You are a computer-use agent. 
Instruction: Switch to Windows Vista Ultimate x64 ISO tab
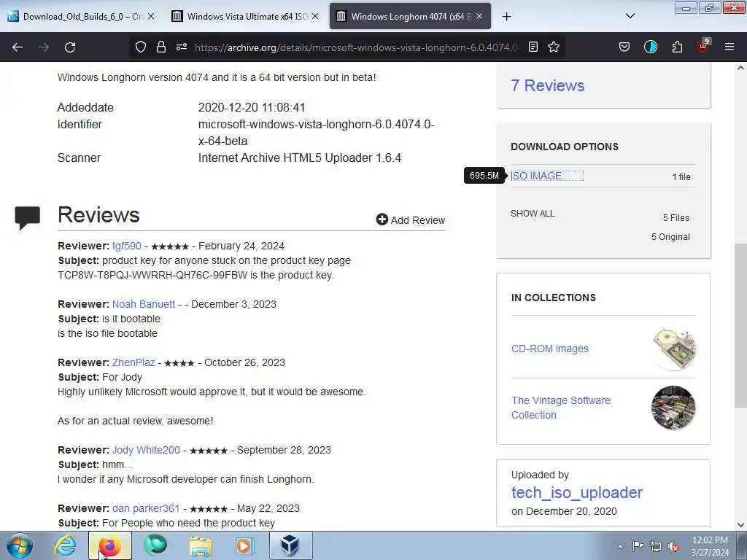pos(245,16)
